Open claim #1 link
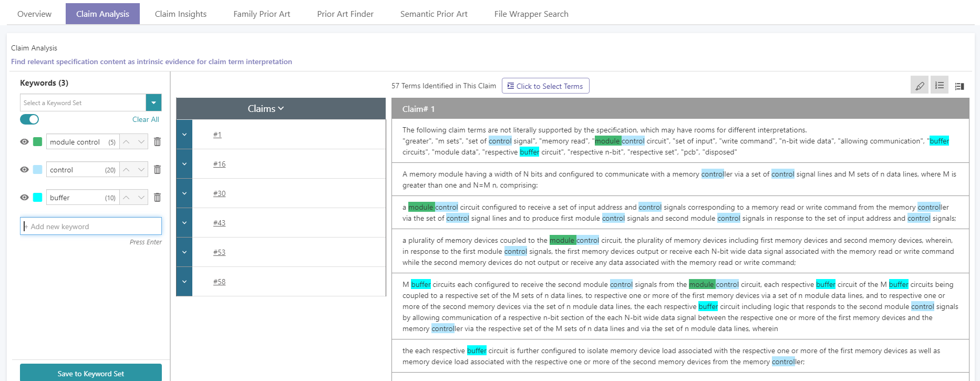The height and width of the screenshot is (381, 980). pos(218,135)
